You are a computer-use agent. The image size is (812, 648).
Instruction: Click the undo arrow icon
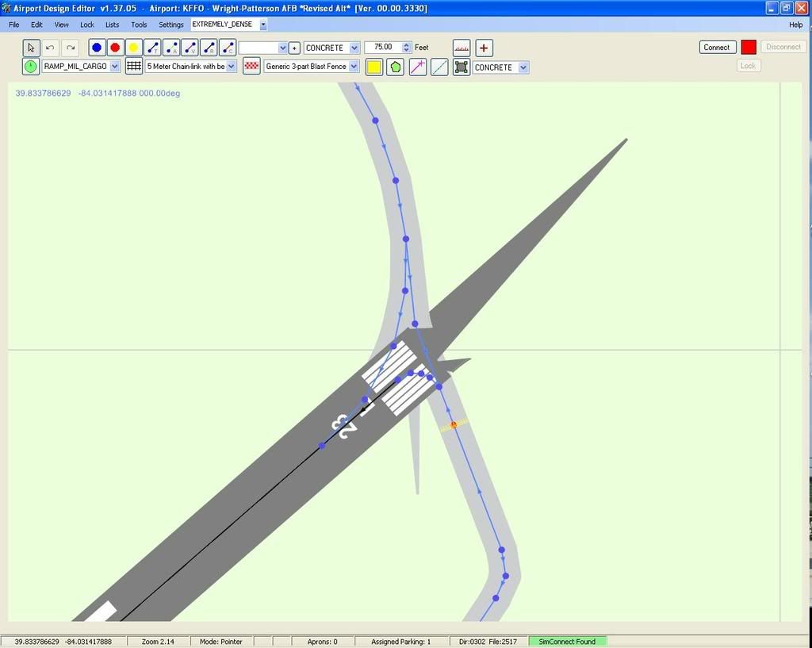click(x=50, y=48)
